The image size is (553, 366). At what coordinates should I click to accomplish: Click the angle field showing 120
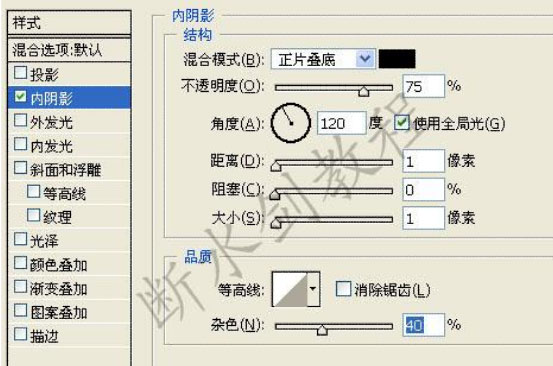pos(341,123)
